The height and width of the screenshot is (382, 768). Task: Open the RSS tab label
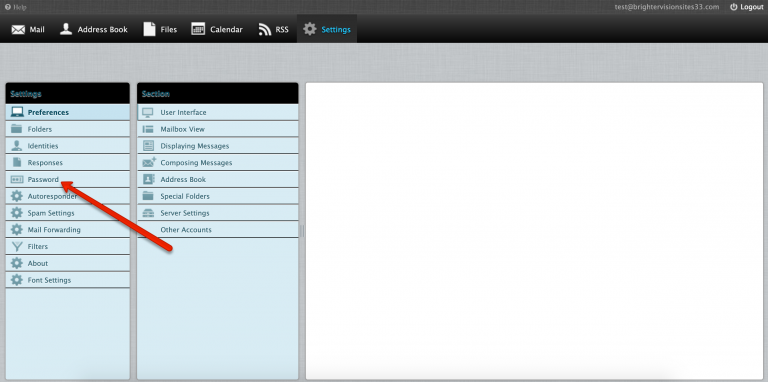point(282,29)
